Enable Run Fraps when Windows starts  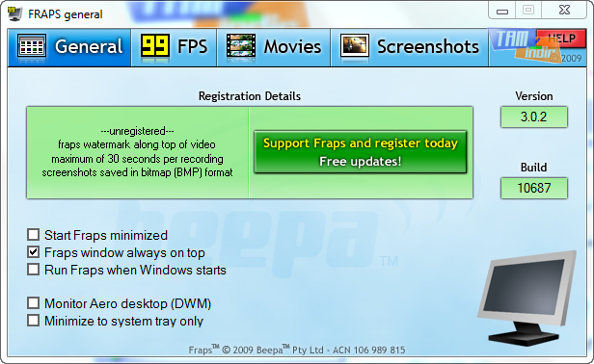(x=34, y=270)
